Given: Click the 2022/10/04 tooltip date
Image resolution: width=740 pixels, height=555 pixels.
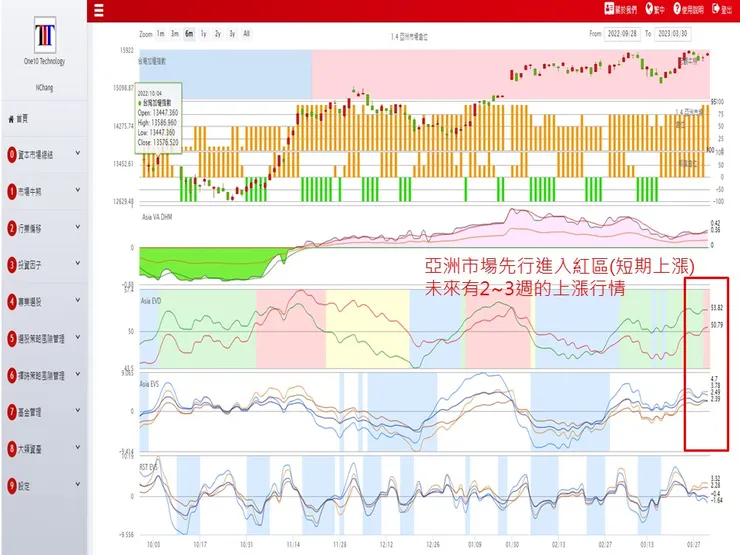Looking at the screenshot, I should [x=150, y=93].
